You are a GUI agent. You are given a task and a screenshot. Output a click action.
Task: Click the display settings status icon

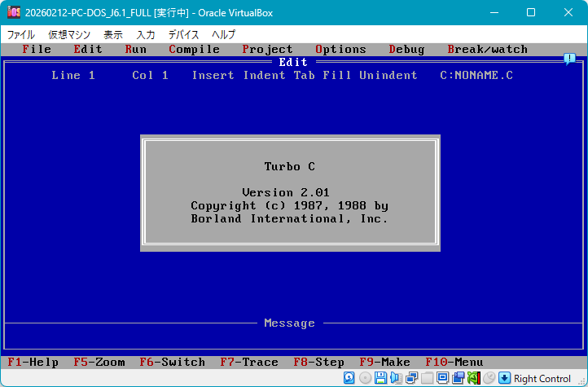point(442,378)
